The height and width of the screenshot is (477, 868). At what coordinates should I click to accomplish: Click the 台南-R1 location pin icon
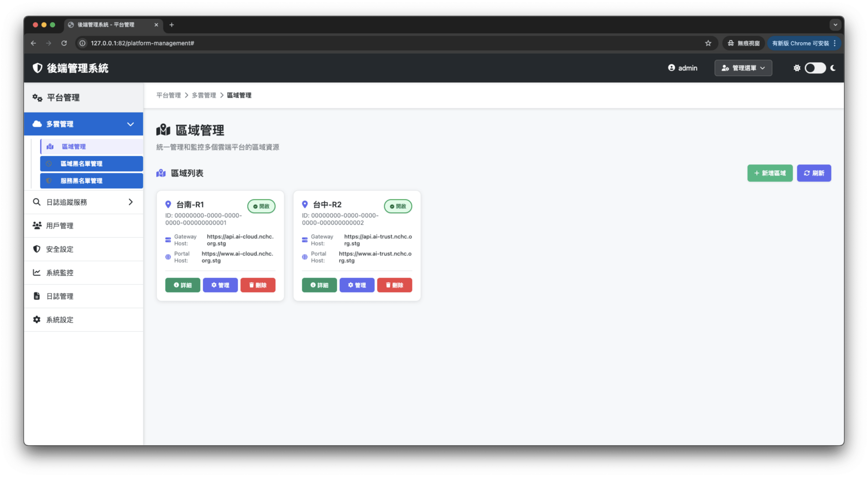(x=168, y=205)
